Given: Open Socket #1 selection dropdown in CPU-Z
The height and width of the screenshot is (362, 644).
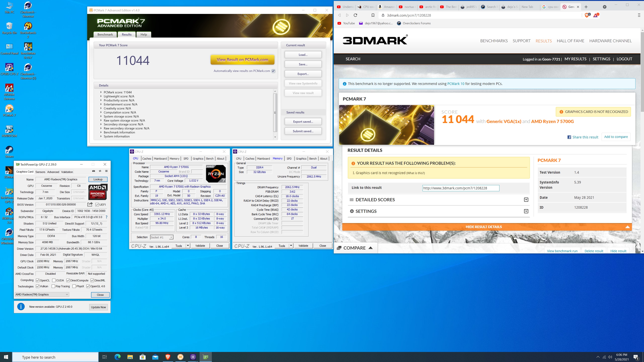Looking at the screenshot, I should [162, 237].
